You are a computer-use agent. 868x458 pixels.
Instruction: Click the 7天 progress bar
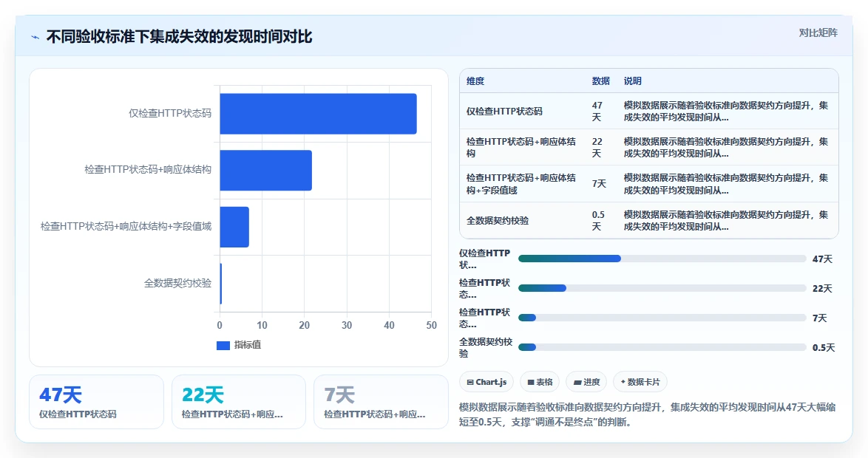pos(662,318)
